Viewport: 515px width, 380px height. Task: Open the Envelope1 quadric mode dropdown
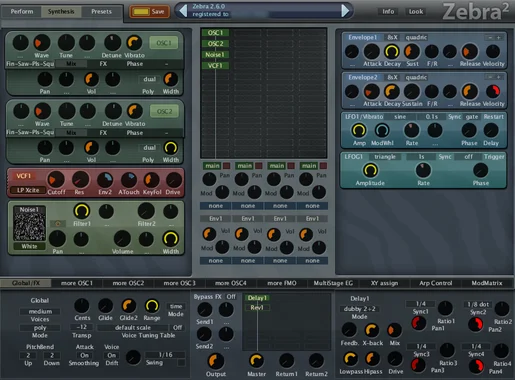point(416,37)
